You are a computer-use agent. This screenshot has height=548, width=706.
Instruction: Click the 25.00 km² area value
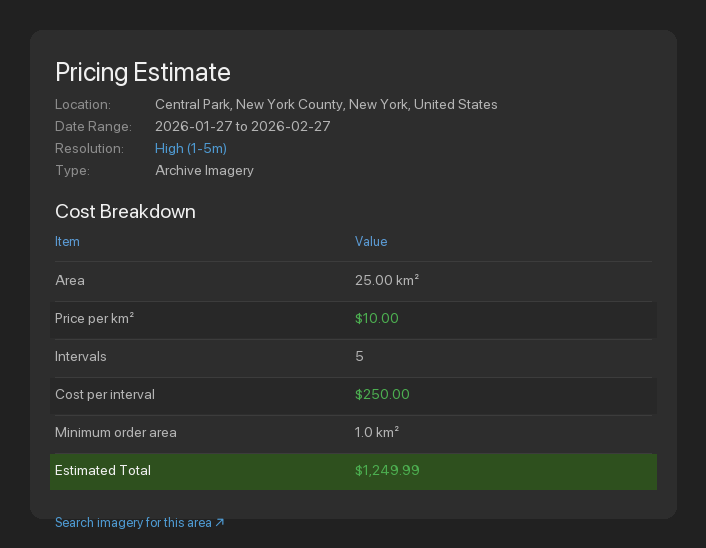[x=386, y=280]
